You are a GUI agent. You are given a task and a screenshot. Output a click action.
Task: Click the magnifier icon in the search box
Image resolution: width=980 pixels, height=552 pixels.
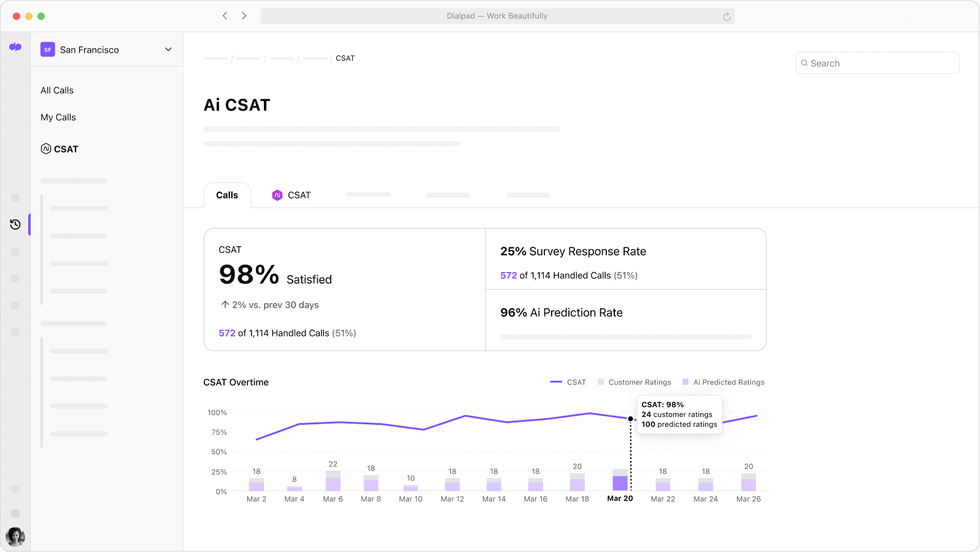(804, 63)
